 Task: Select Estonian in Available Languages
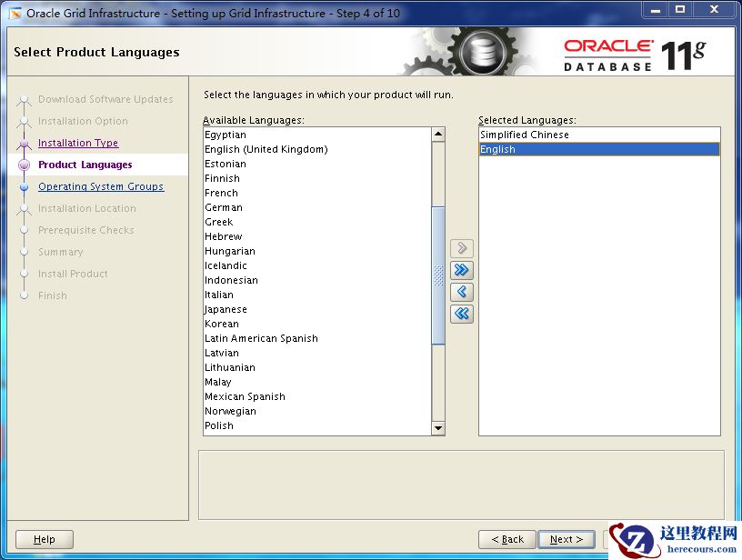317,165
